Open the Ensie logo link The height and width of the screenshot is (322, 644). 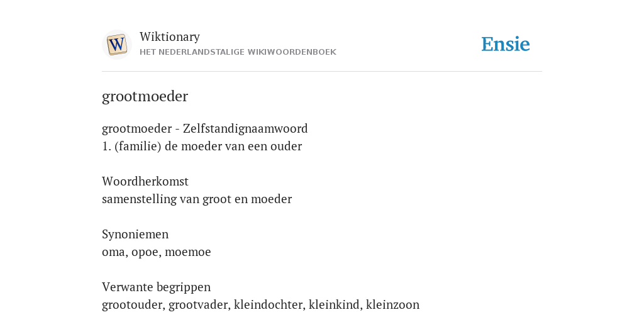(x=506, y=45)
